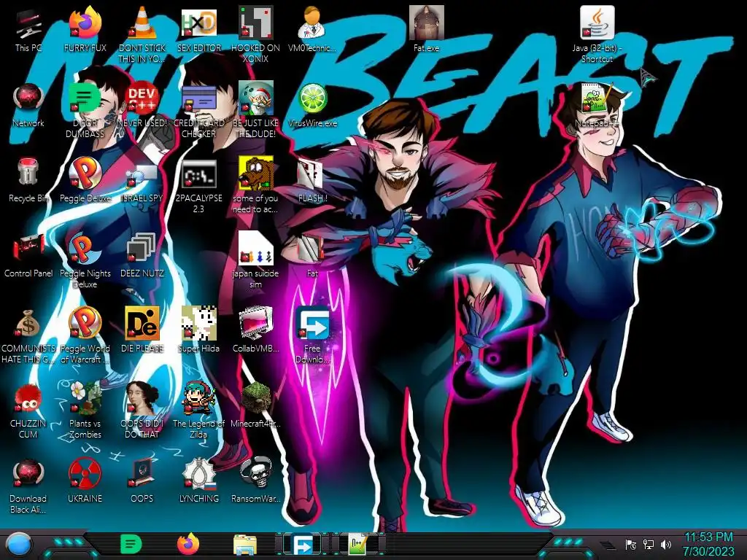
Task: Open the HOOKED ON XONIX icon
Action: tap(256, 23)
